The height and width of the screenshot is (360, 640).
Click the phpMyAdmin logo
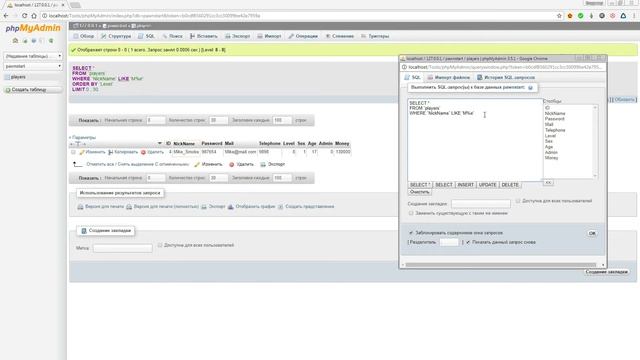coord(33,28)
